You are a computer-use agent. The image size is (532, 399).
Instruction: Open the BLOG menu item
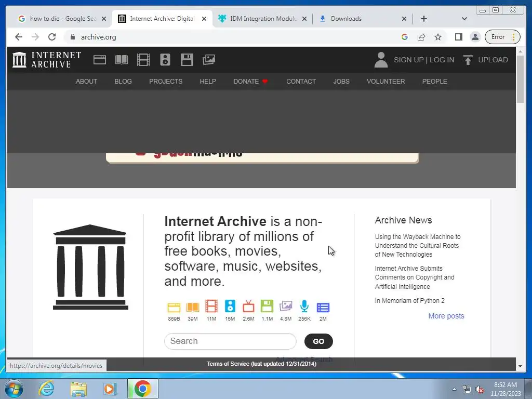click(x=123, y=82)
